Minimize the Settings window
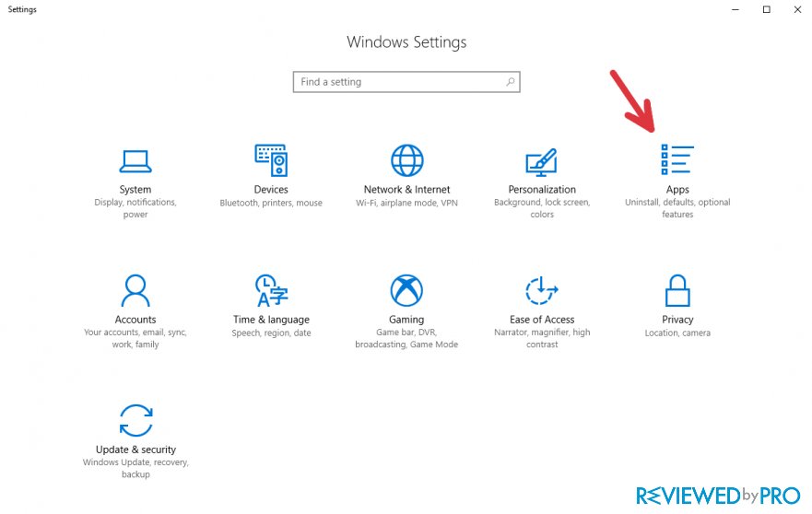 pyautogui.click(x=736, y=9)
